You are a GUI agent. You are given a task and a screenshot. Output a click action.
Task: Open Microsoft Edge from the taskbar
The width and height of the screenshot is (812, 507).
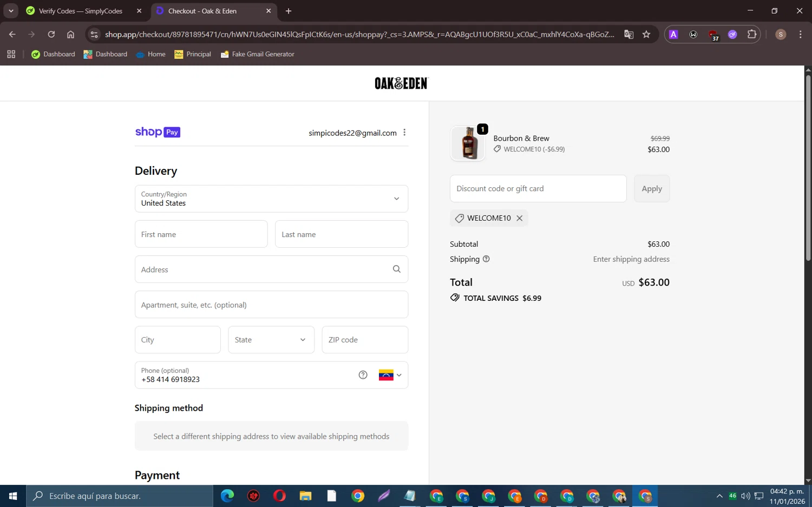[x=227, y=496]
